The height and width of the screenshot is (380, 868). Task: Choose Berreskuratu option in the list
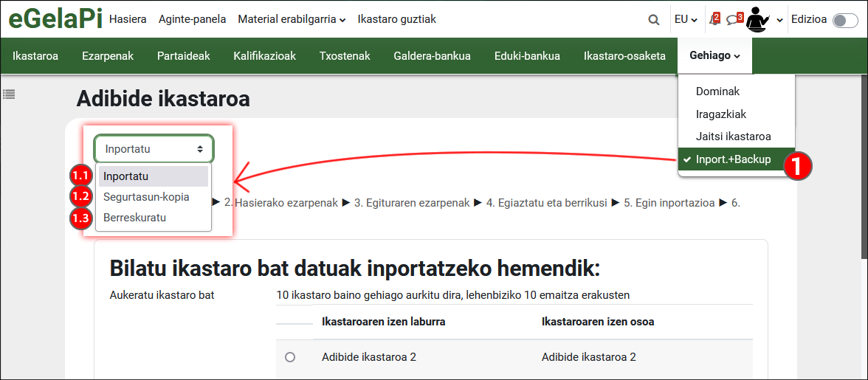tap(134, 218)
